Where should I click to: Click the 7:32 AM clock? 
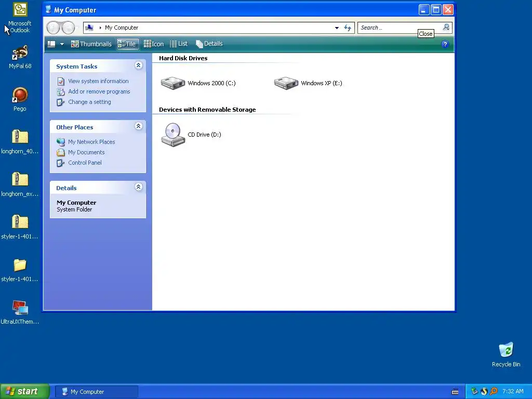coord(513,392)
